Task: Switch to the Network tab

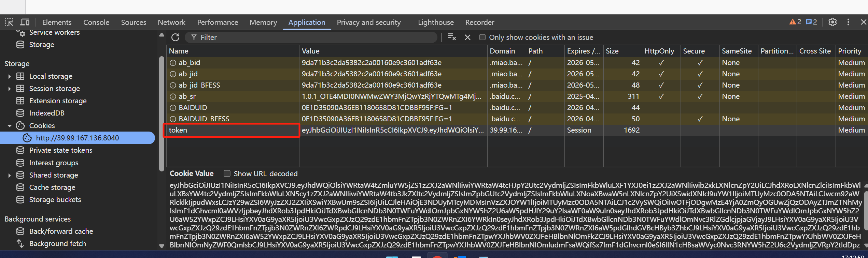Action: (x=171, y=22)
